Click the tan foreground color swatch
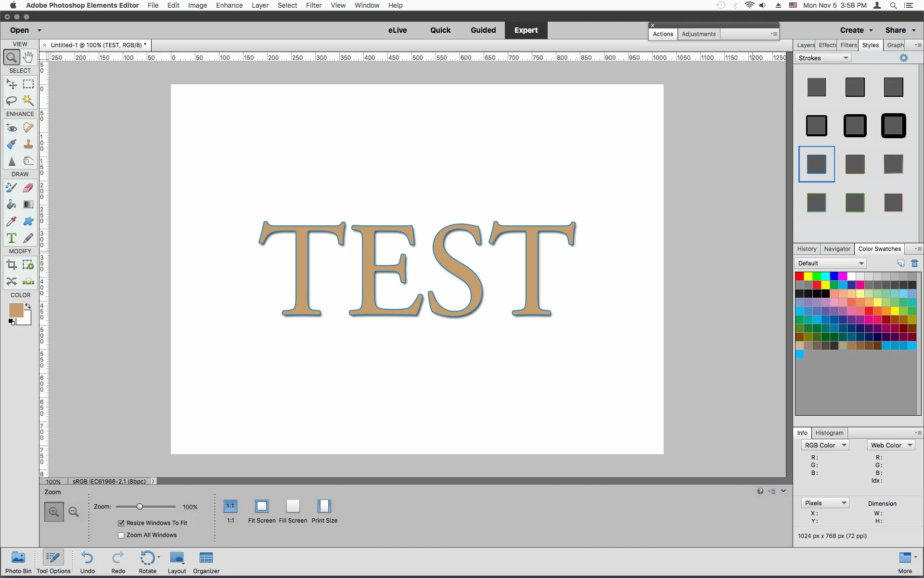 (16, 310)
